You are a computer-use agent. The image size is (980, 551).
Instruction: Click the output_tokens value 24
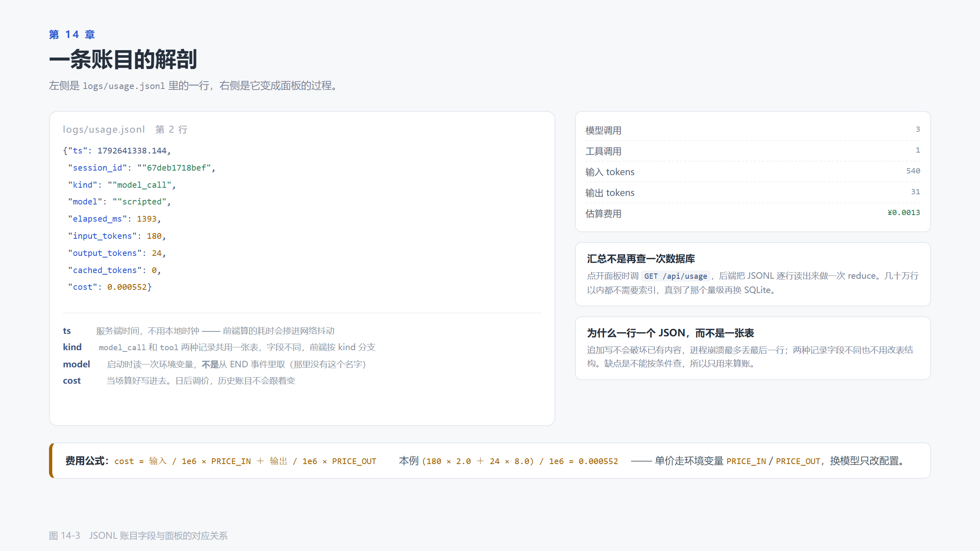click(x=157, y=253)
